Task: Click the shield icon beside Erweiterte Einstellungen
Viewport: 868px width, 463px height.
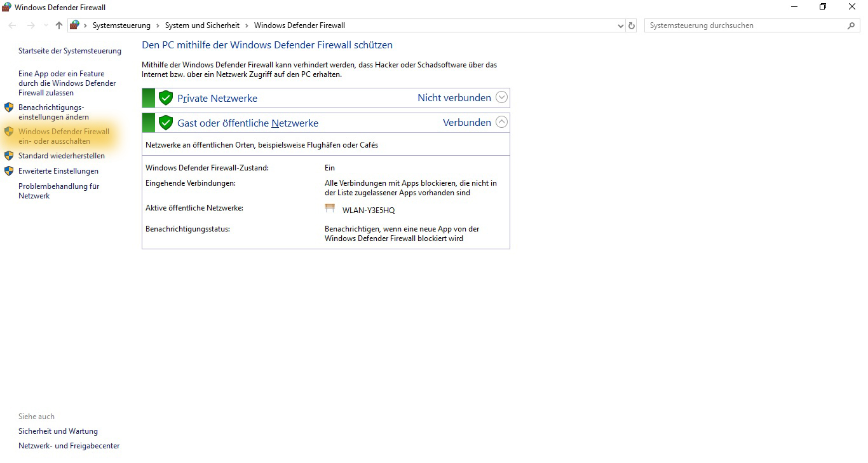Action: (x=9, y=171)
